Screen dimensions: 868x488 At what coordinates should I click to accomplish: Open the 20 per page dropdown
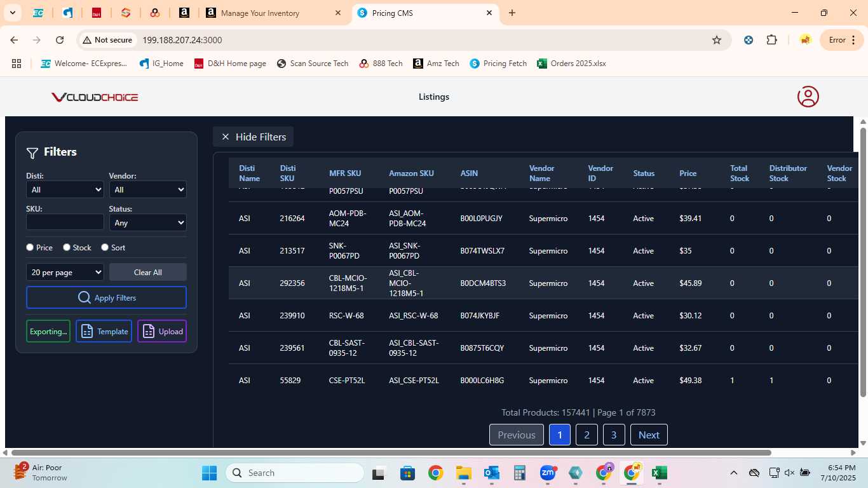(x=65, y=272)
